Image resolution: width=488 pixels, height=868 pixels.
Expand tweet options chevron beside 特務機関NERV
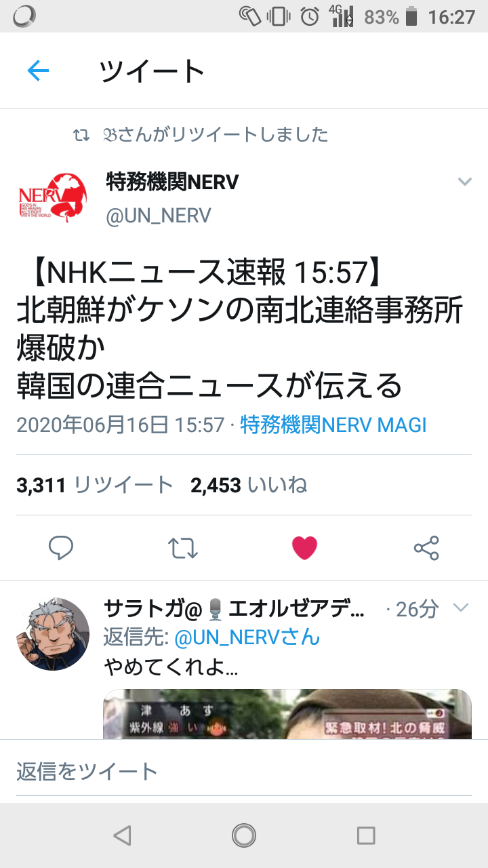(464, 182)
